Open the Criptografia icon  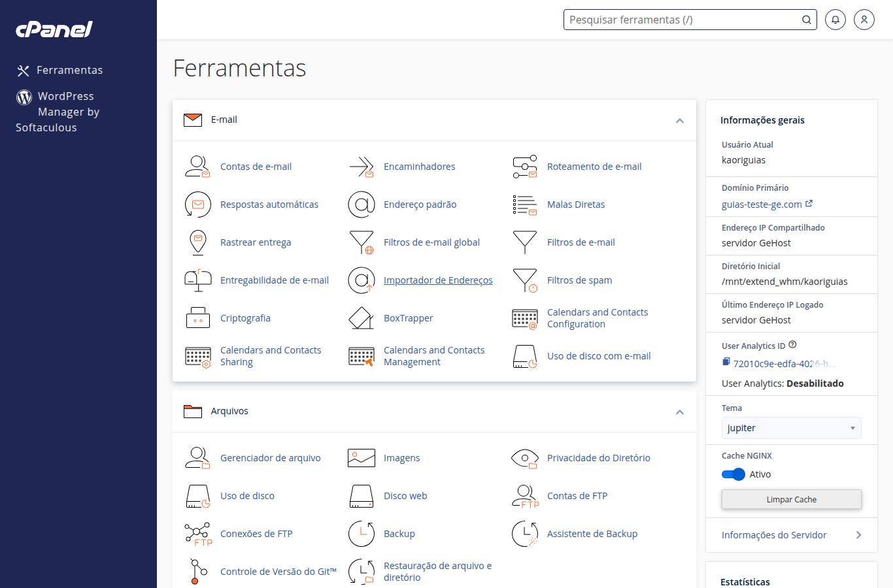(x=197, y=318)
